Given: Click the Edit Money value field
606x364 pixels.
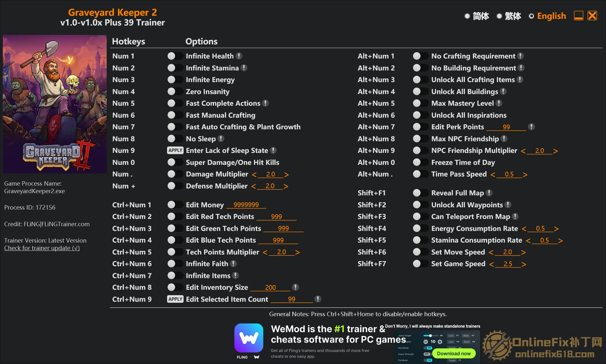Looking at the screenshot, I should coord(246,205).
